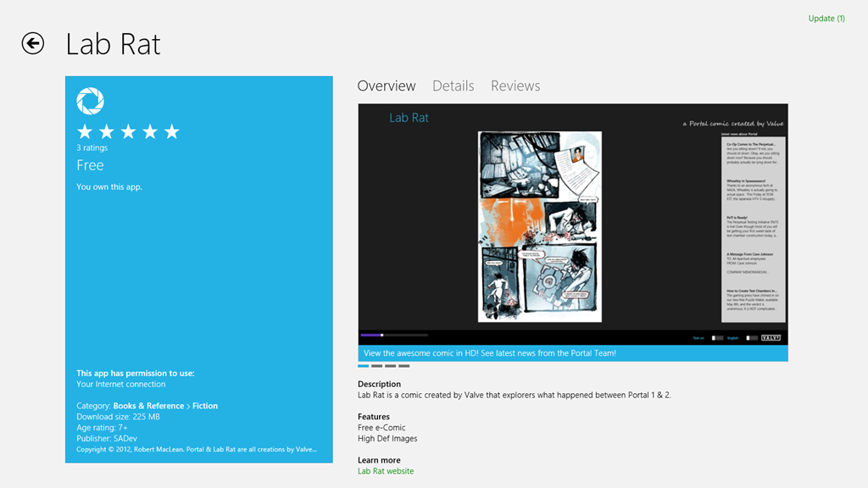Select the second screenshot page indicator
The height and width of the screenshot is (488, 868).
[x=377, y=366]
